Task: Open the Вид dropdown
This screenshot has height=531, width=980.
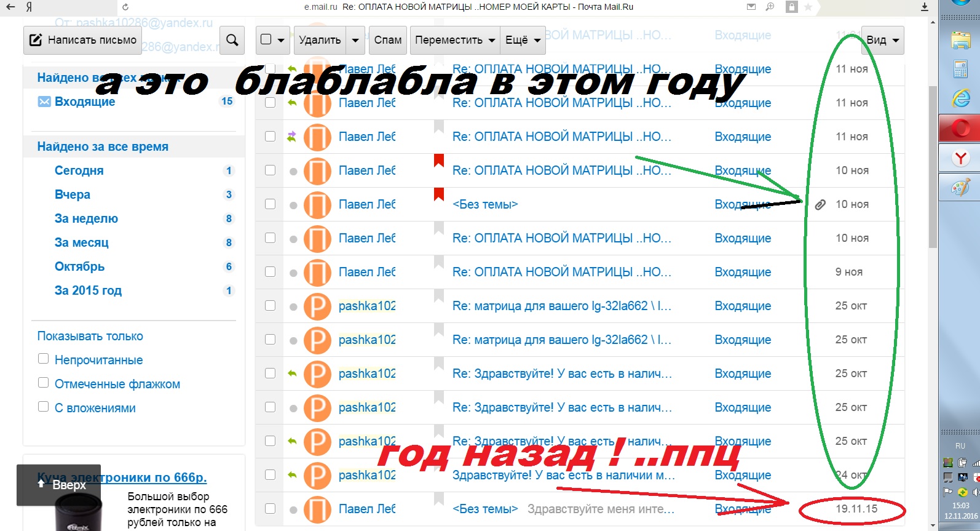Action: (882, 40)
